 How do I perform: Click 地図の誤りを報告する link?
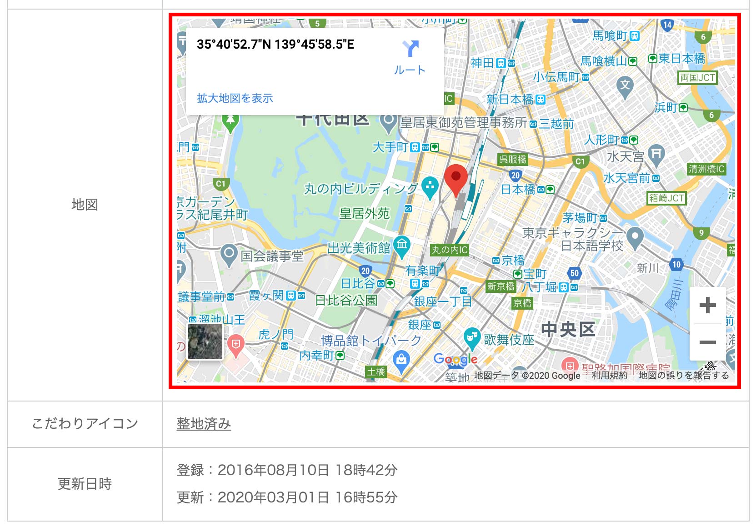(x=684, y=375)
